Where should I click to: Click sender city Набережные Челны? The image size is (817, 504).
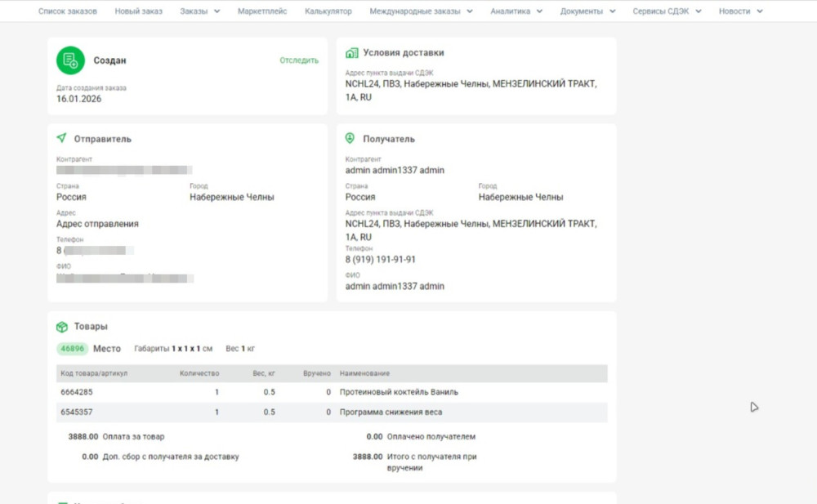(x=232, y=197)
